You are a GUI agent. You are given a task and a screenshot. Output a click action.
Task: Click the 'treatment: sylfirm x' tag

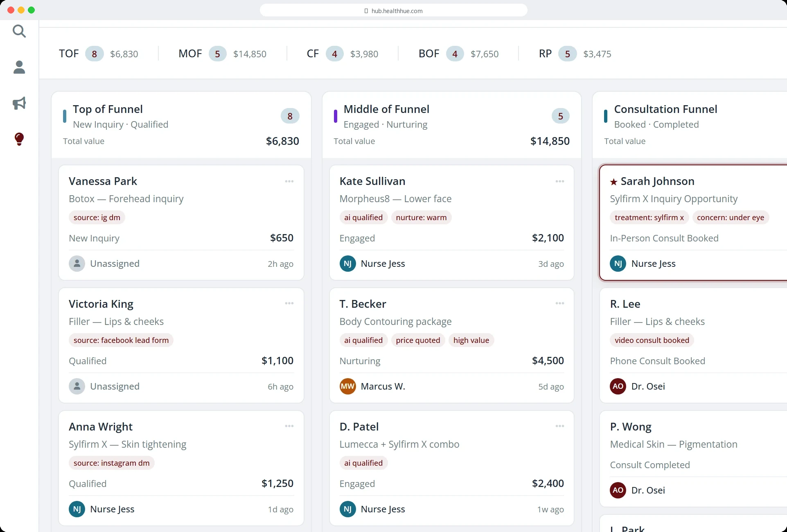pyautogui.click(x=649, y=217)
